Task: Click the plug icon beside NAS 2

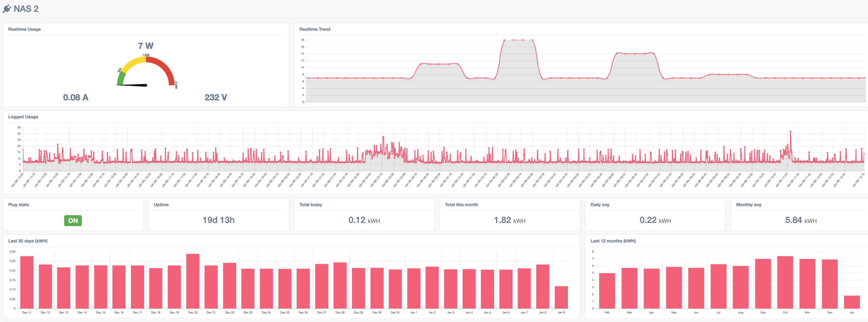Action: click(x=7, y=9)
